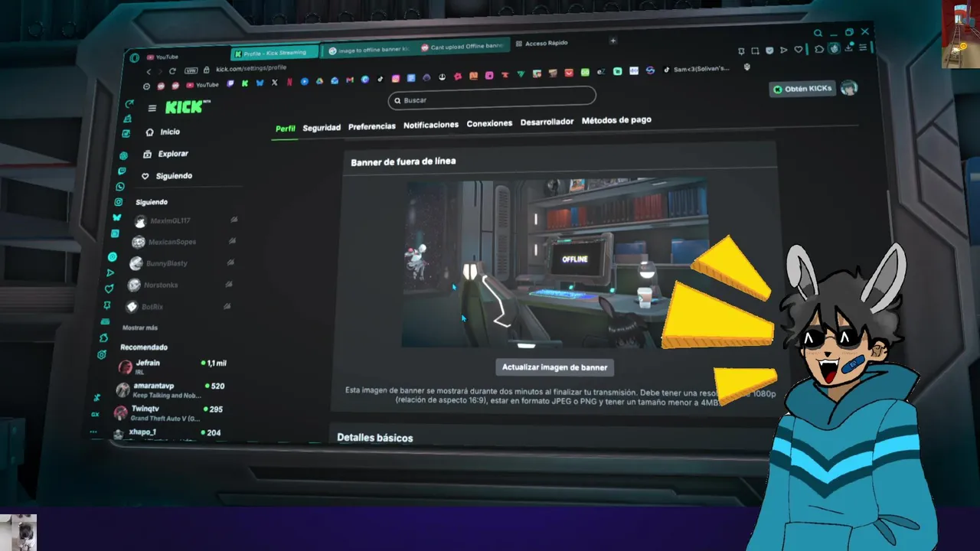Select the Preferencias settings tab
980x551 pixels.
coord(372,126)
